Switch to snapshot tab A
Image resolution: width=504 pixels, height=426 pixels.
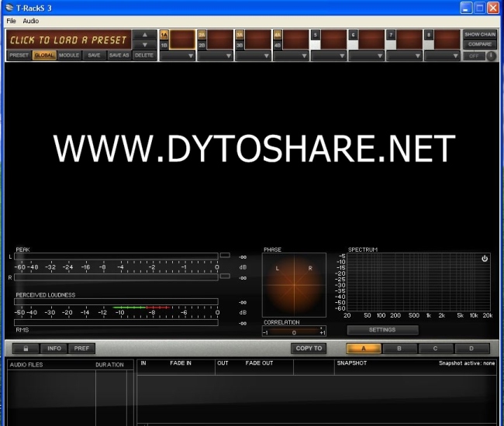coord(364,349)
